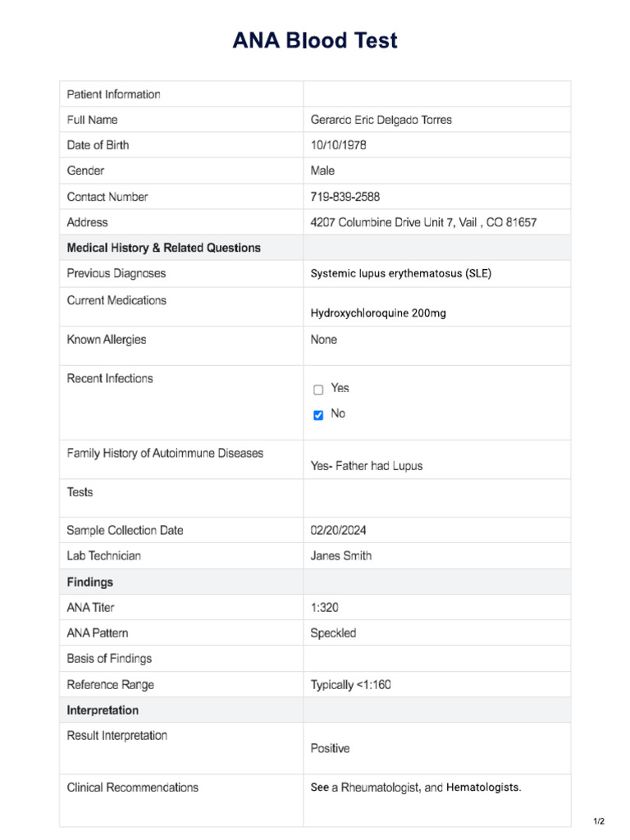630x840 pixels.
Task: Click the empty Basis of Findings field
Action: click(x=436, y=659)
